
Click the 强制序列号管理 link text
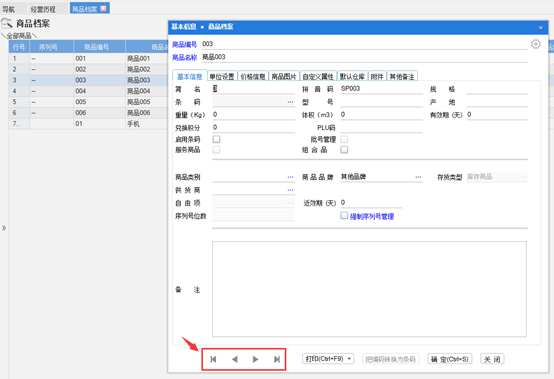[372, 217]
